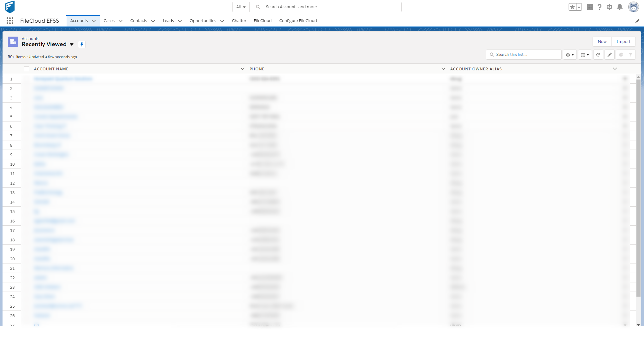Switch to Configure FileCloud tab
This screenshot has height=343, width=644.
click(x=298, y=21)
